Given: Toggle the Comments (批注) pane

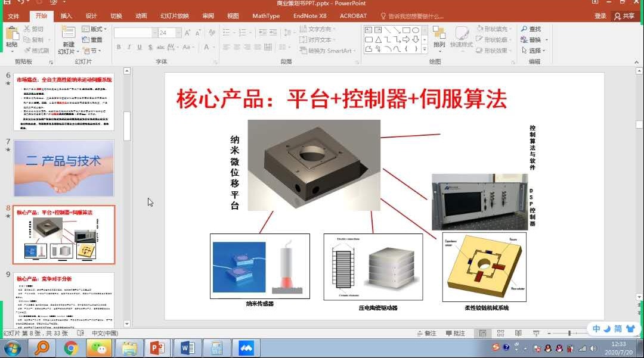Looking at the screenshot, I should pyautogui.click(x=455, y=334).
